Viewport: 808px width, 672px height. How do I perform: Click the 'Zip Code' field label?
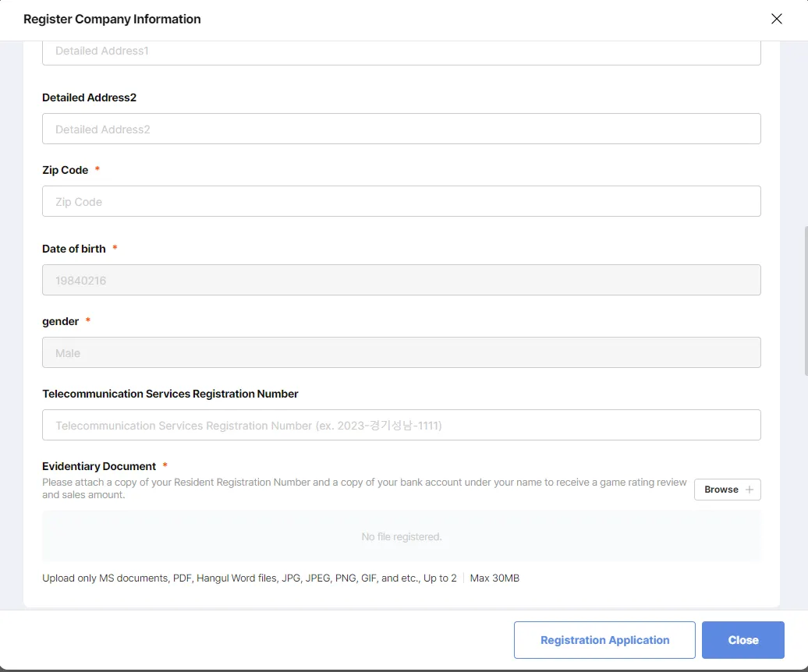point(66,170)
